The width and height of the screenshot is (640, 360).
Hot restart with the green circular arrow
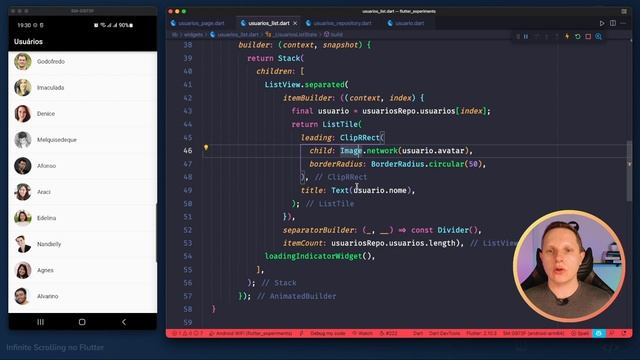point(578,37)
